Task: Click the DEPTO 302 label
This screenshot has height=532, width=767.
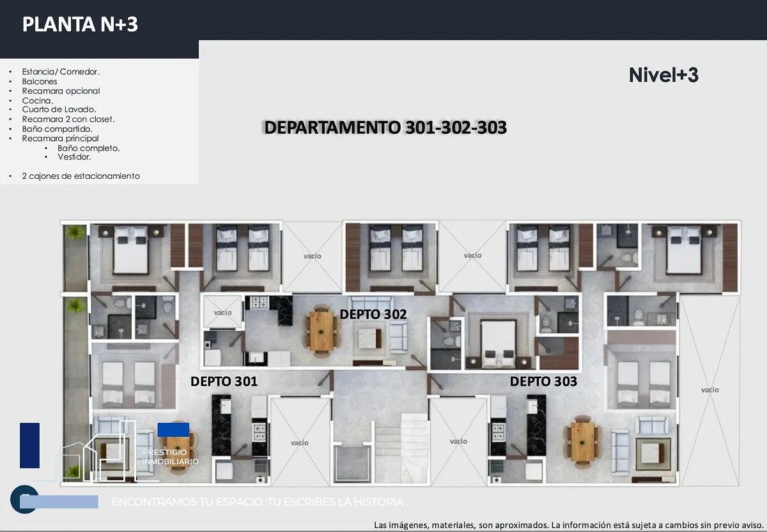Action: (x=373, y=314)
